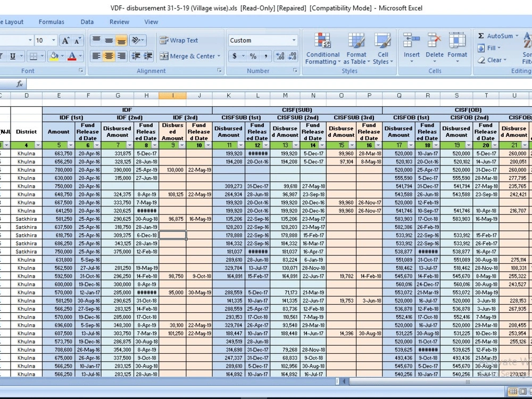Open the Page Layout ribbon tab
Viewport: 532px width, 399px height.
[12, 22]
